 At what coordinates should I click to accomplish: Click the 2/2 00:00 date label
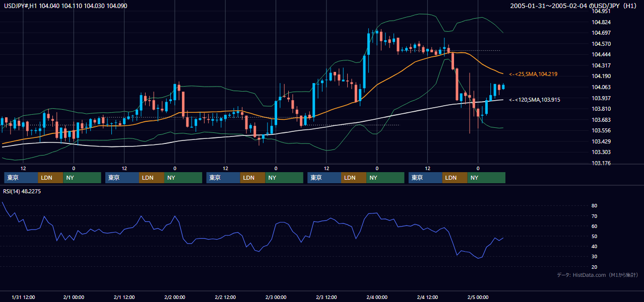[175, 297]
